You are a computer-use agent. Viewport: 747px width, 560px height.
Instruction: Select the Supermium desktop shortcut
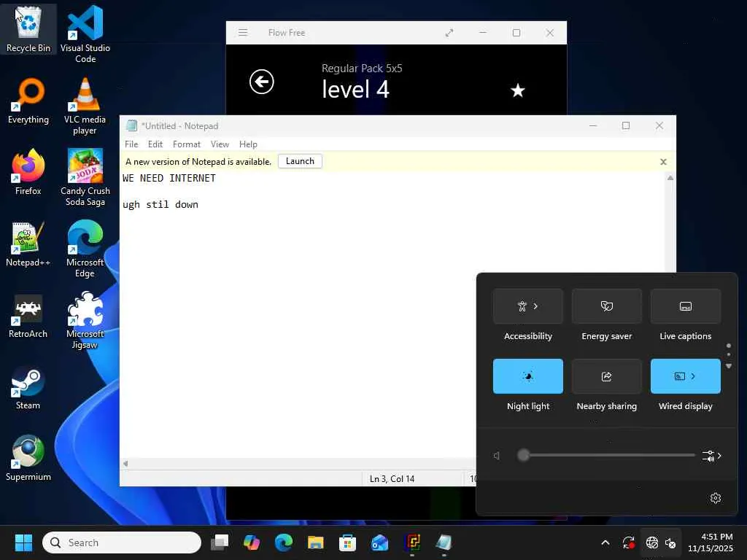[28, 459]
